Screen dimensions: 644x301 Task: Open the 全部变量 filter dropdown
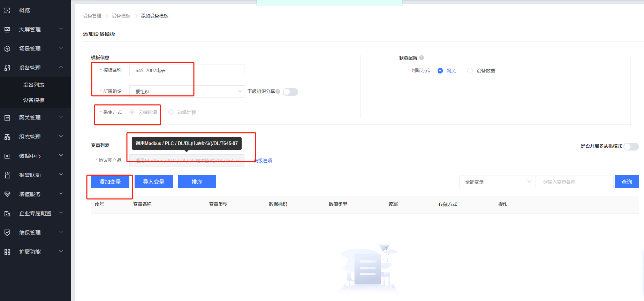(497, 182)
